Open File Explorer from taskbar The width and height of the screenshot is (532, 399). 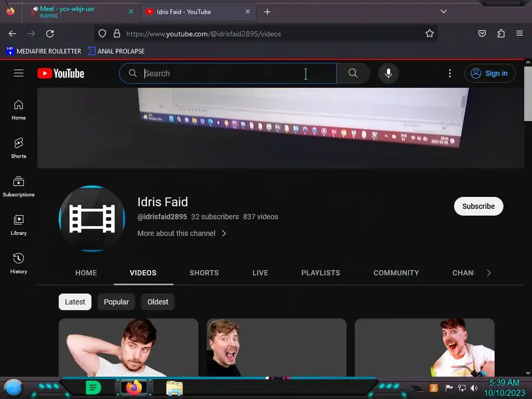175,388
